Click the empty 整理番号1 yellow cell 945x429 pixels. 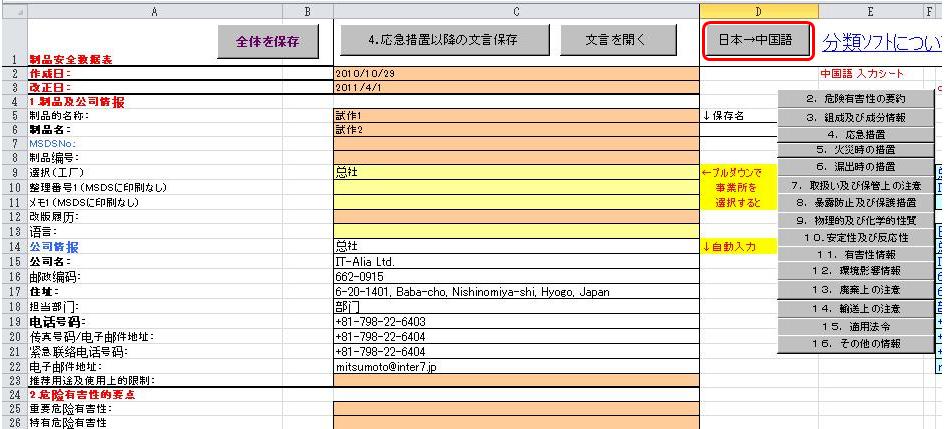tap(516, 187)
